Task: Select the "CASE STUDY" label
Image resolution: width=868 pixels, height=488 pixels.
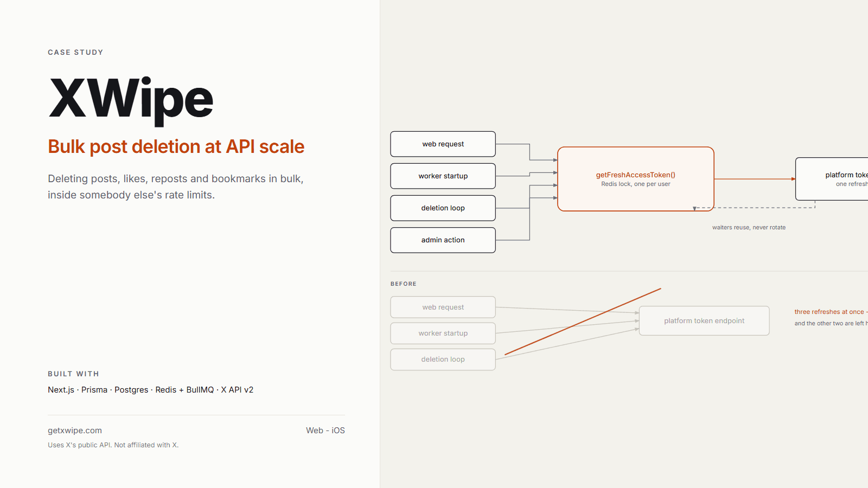Action: 75,53
